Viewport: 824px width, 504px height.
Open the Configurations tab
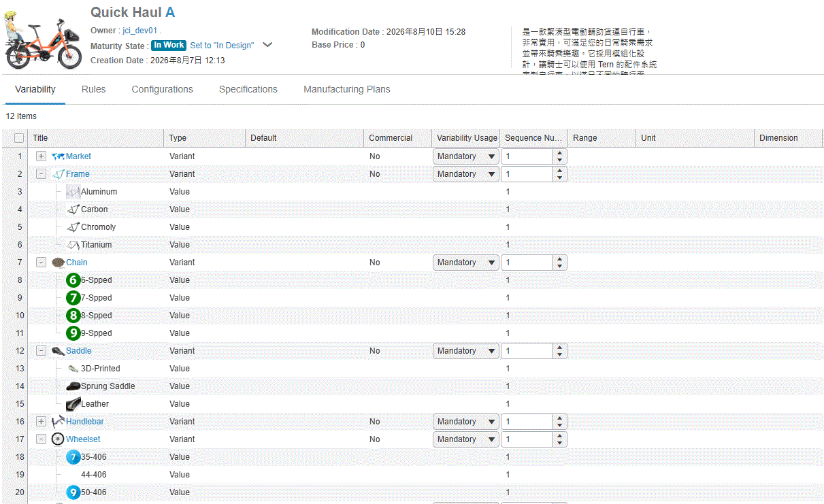(163, 89)
